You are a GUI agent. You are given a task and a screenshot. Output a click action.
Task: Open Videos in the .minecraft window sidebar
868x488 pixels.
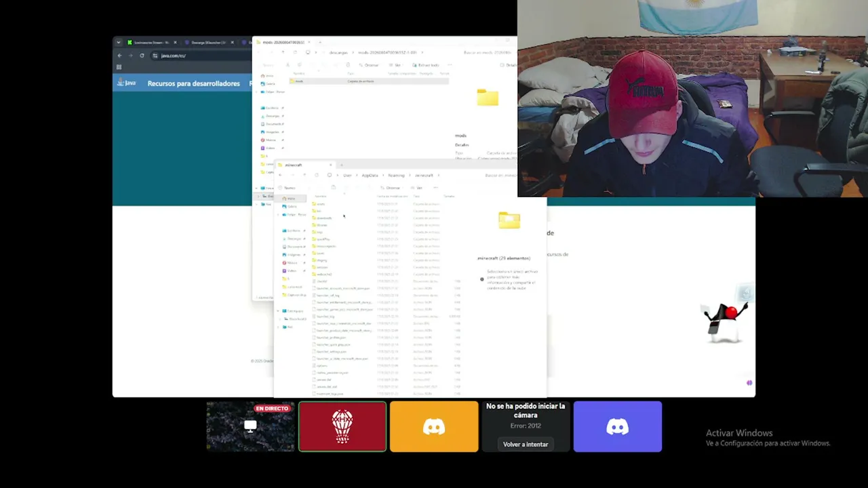291,271
